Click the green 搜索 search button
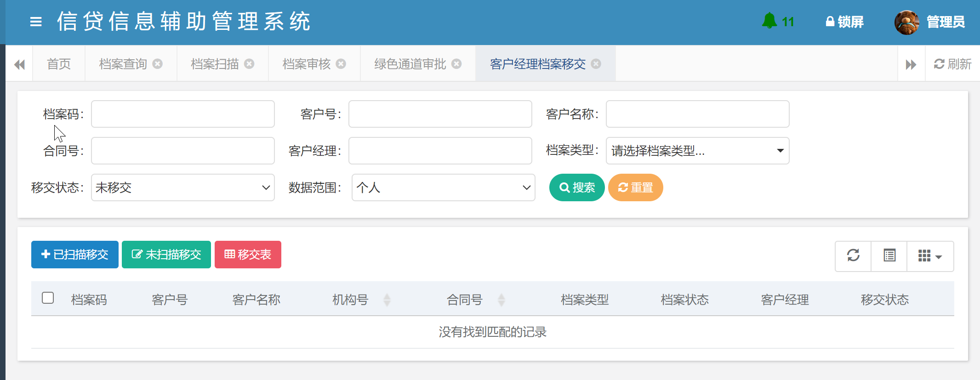980x380 pixels. [577, 187]
